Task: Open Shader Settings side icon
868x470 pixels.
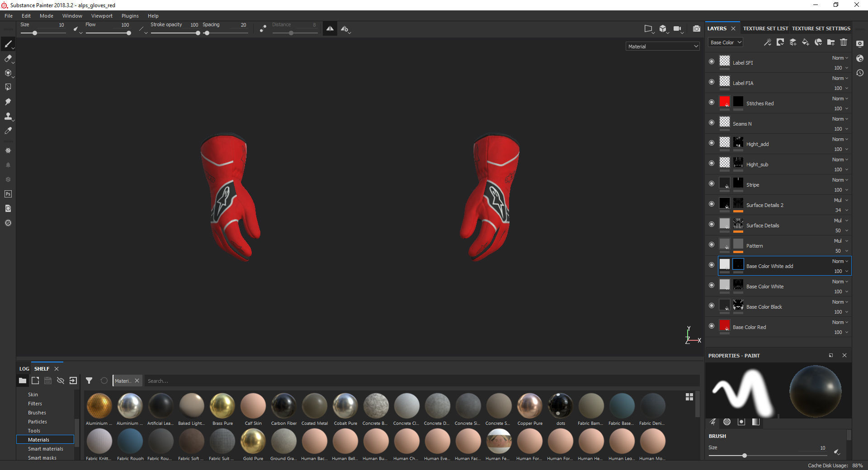Action: coord(860,58)
